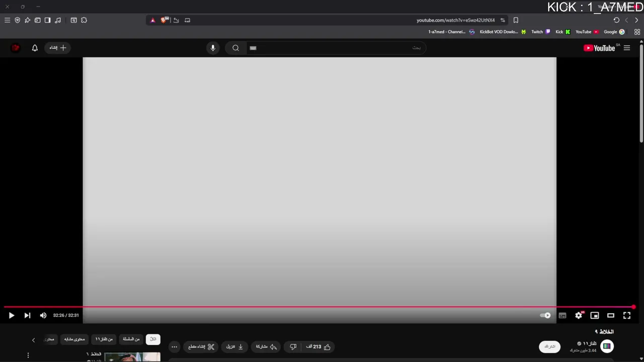Like the video showing 213 thousand likes
This screenshot has height=362, width=644.
coord(318,346)
